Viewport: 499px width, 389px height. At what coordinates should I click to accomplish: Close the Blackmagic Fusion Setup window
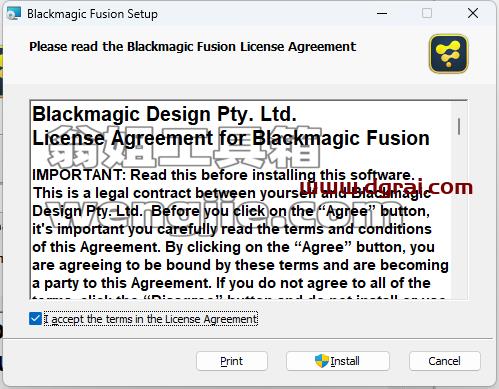[x=473, y=13]
